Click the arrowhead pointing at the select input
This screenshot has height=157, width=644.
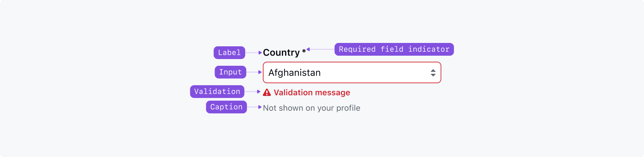point(260,72)
